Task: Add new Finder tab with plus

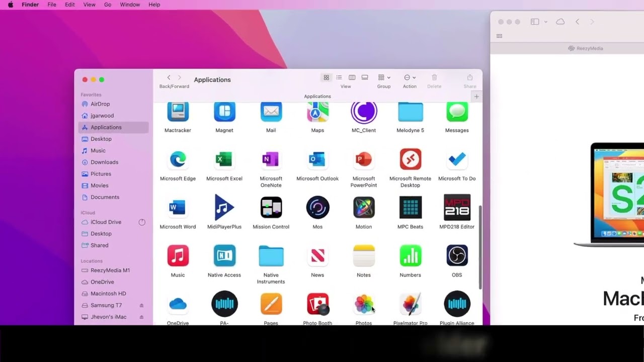Action: (476, 97)
